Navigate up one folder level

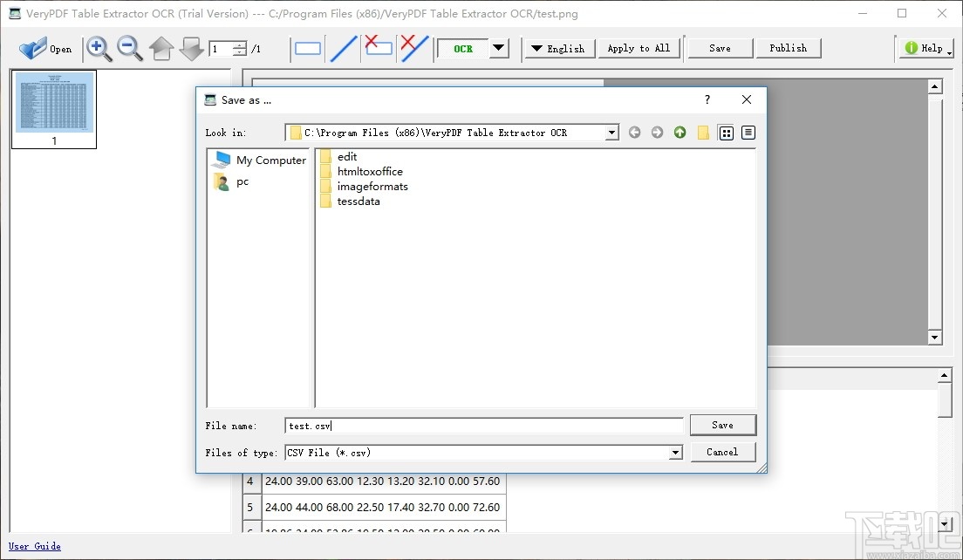tap(680, 132)
